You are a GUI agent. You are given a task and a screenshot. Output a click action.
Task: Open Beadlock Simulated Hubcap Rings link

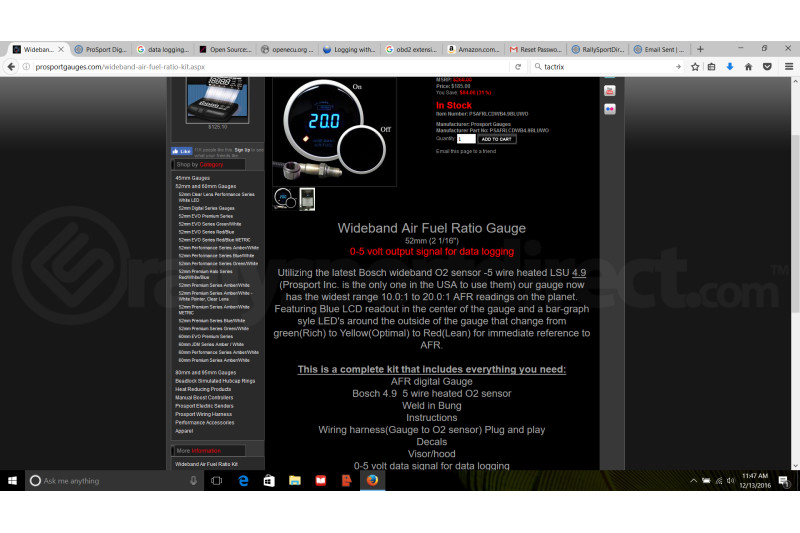click(215, 381)
